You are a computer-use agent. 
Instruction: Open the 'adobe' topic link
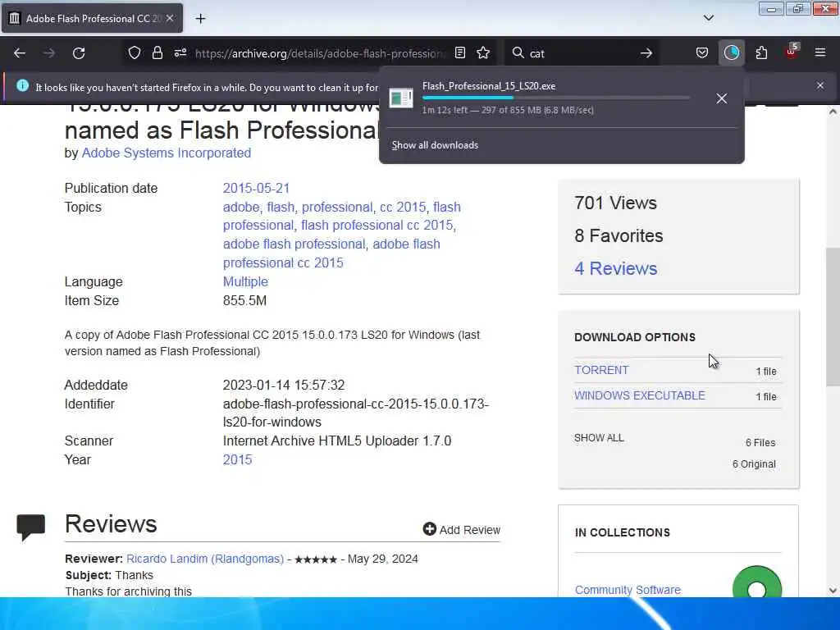pos(241,208)
